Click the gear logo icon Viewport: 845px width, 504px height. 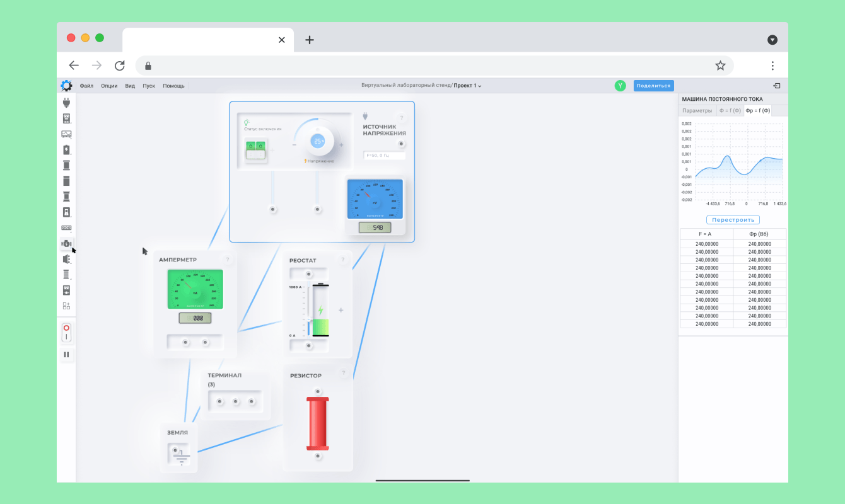coord(66,86)
